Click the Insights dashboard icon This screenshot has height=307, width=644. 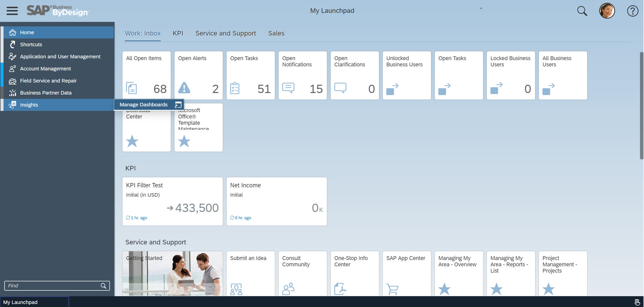pyautogui.click(x=13, y=105)
